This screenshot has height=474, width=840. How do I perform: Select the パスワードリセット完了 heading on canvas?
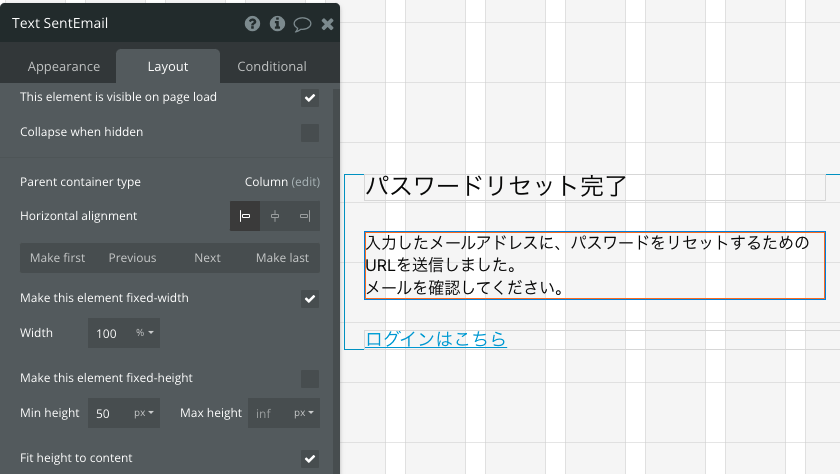595,187
